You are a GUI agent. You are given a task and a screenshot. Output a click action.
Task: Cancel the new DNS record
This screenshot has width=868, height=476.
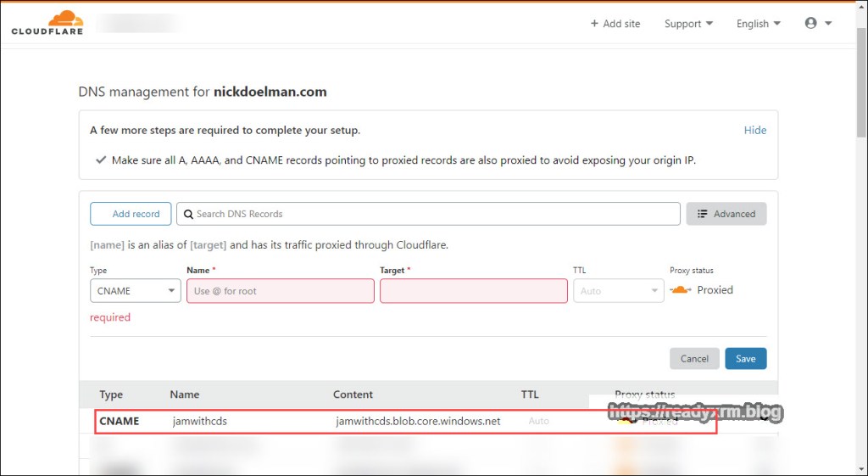[694, 358]
